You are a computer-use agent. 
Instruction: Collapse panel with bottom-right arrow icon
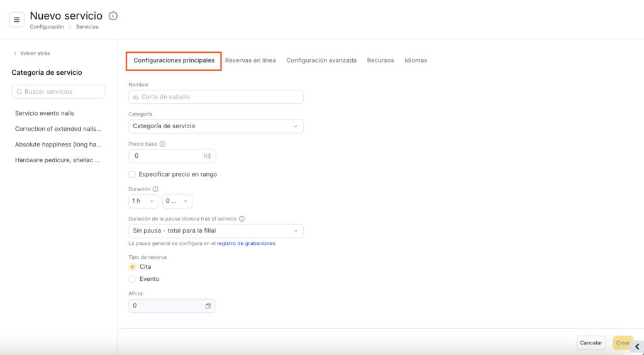[636, 346]
